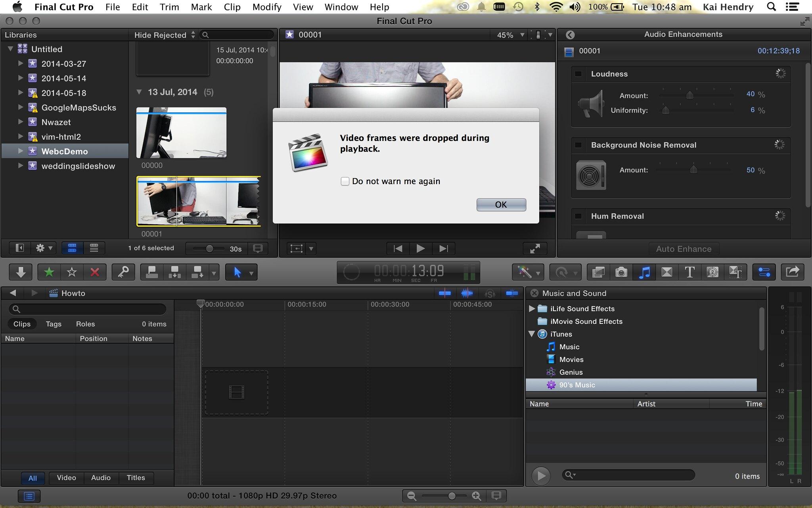Reject the selection with red X icon
The height and width of the screenshot is (508, 812).
(x=94, y=272)
